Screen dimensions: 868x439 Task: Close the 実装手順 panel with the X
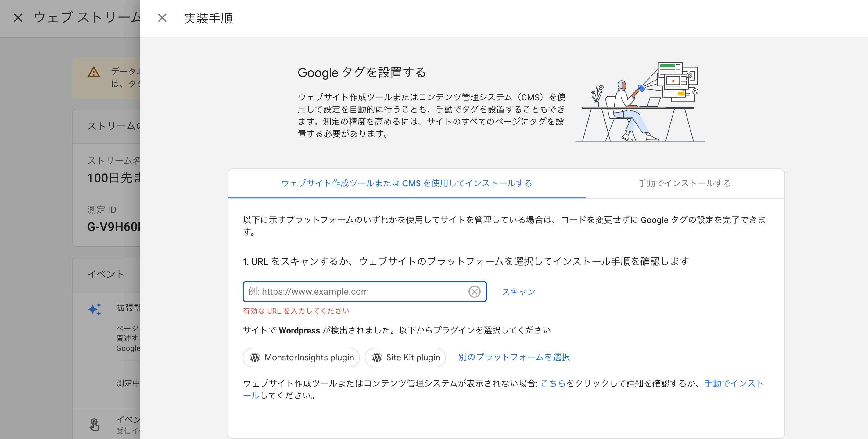tap(162, 18)
